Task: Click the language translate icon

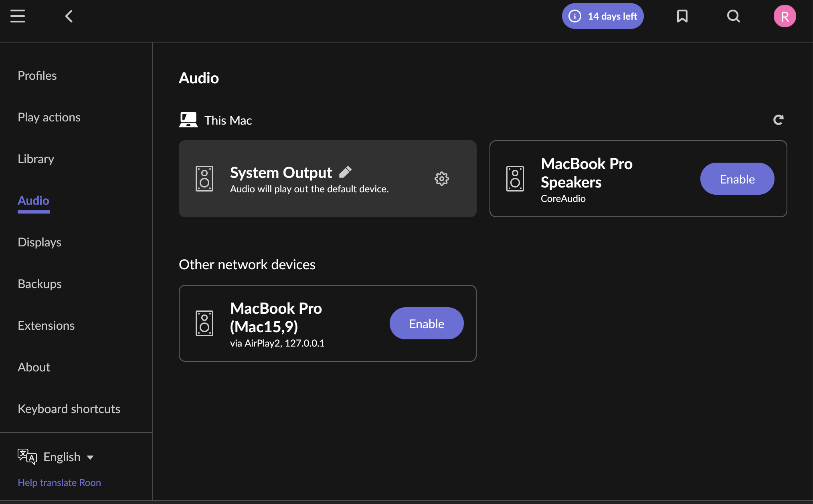Action: click(27, 457)
